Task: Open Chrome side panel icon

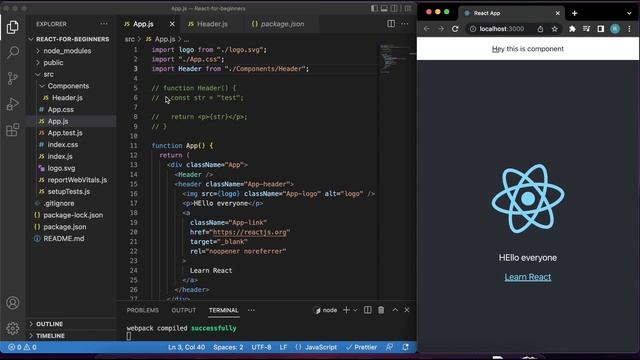Action: pyautogui.click(x=600, y=29)
